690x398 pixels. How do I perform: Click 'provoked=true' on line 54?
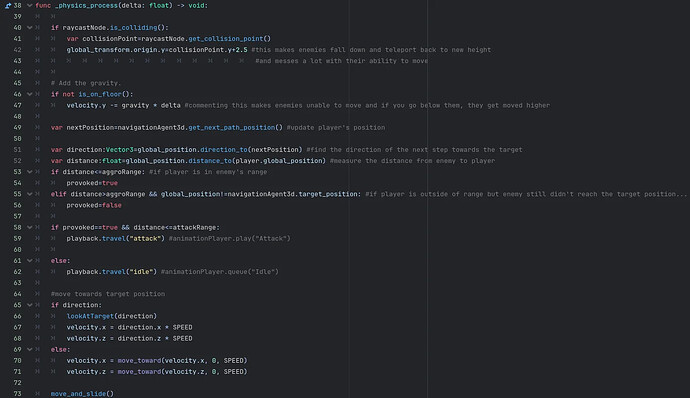click(92, 183)
